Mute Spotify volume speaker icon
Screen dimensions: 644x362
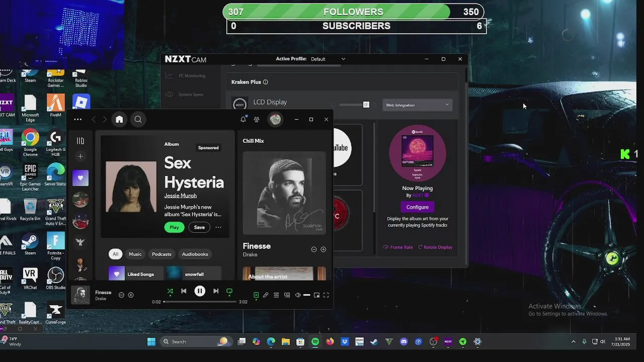coord(298,295)
